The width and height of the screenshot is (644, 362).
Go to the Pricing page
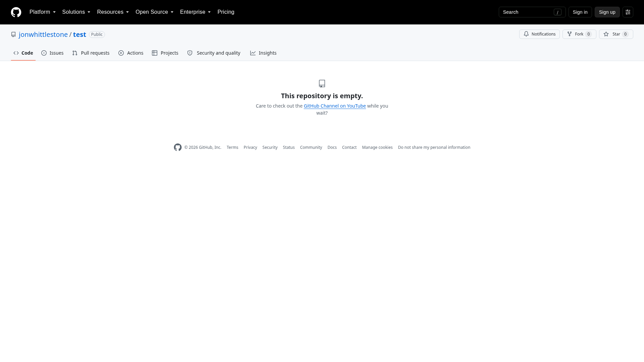pyautogui.click(x=226, y=12)
